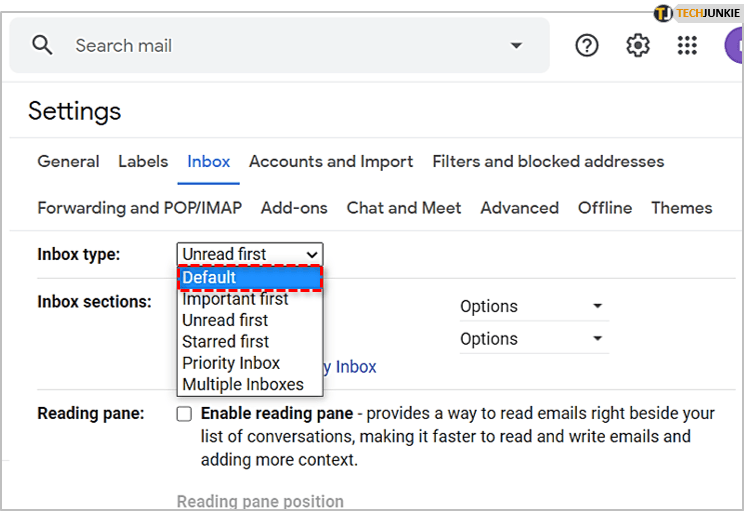Image resolution: width=748 pixels, height=511 pixels.
Task: Click the purple account avatar
Action: click(x=737, y=45)
